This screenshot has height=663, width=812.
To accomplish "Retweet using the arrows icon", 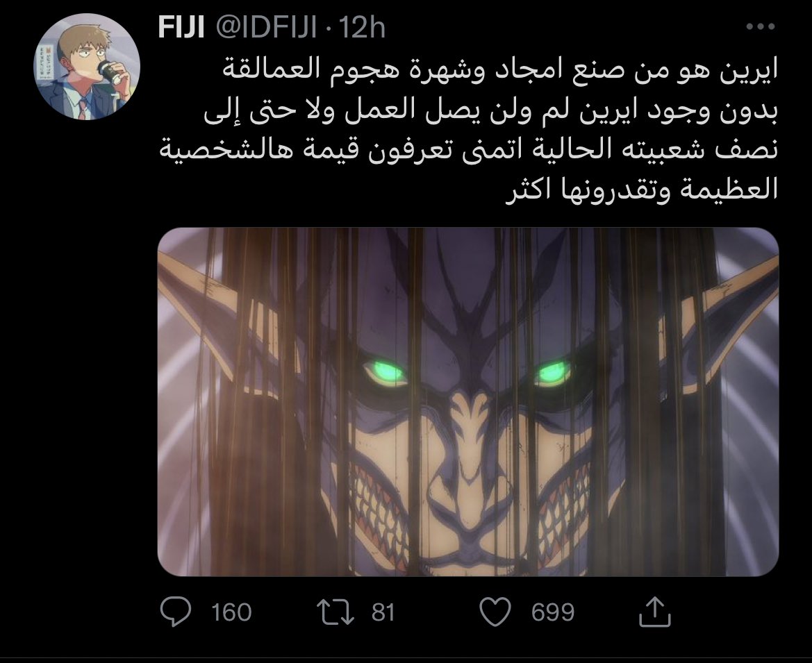I will (x=335, y=612).
